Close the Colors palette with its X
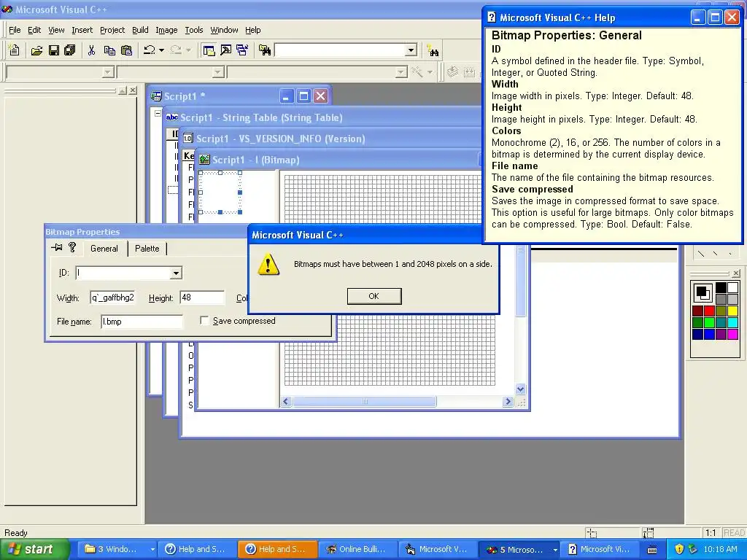 [736, 273]
